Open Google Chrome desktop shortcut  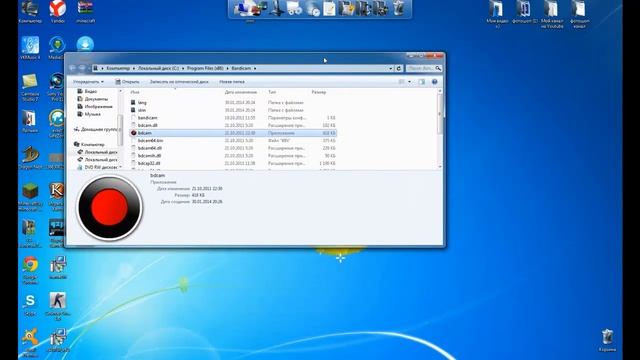(x=30, y=270)
